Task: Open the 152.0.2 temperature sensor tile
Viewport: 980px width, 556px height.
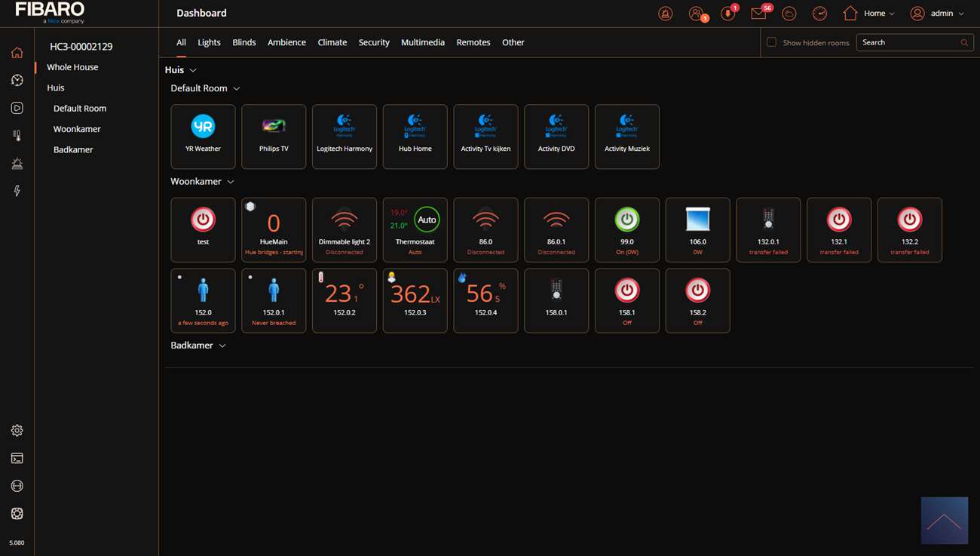Action: pos(345,301)
